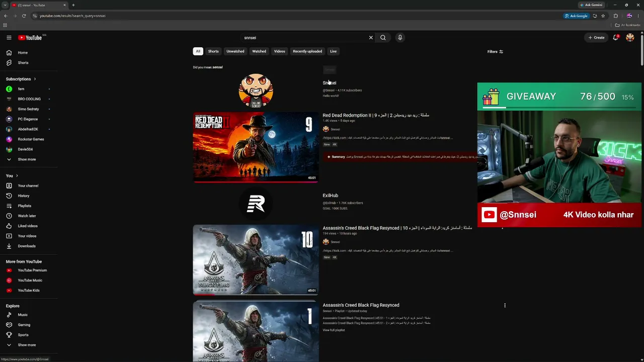Open the apps grid in bookmarks bar
The height and width of the screenshot is (362, 644).
coord(5,25)
